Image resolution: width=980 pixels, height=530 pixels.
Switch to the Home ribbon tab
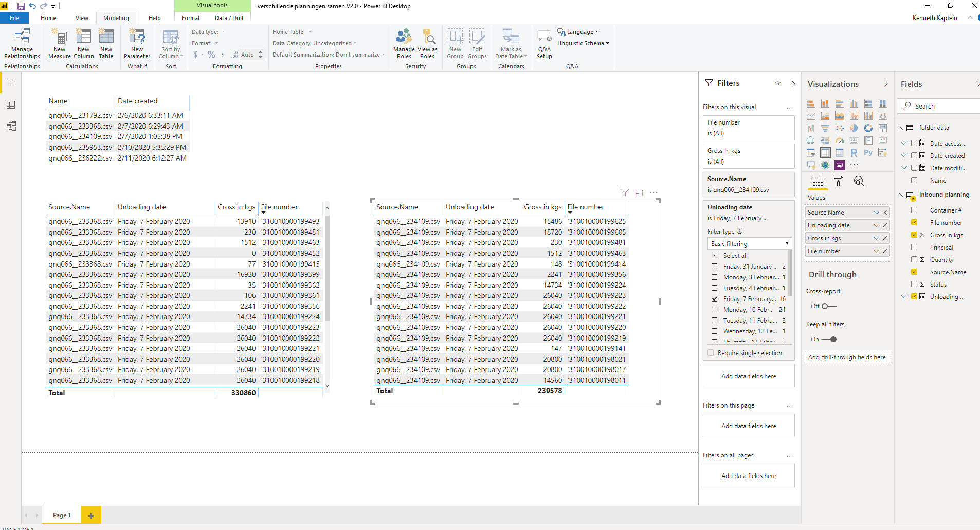(x=48, y=18)
